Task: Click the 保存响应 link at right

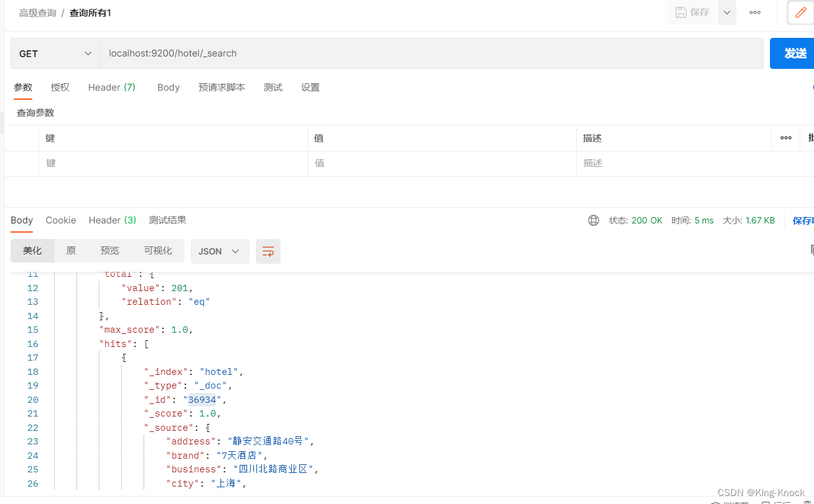Action: (x=803, y=220)
